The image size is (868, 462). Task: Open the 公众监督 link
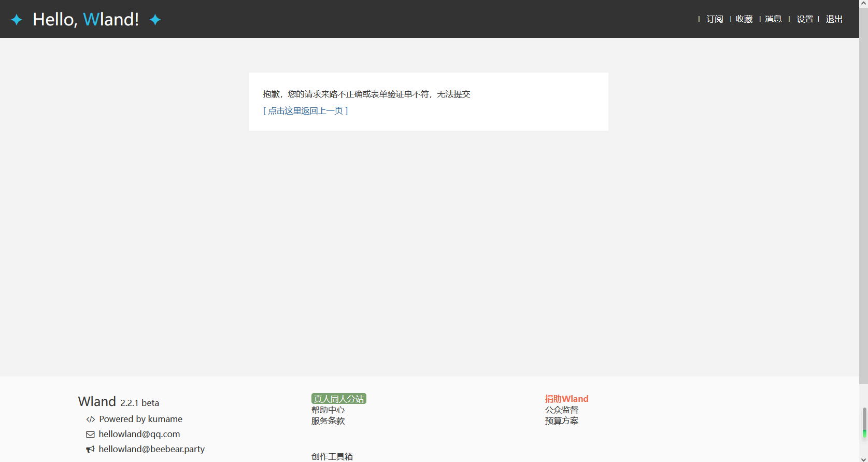click(561, 410)
